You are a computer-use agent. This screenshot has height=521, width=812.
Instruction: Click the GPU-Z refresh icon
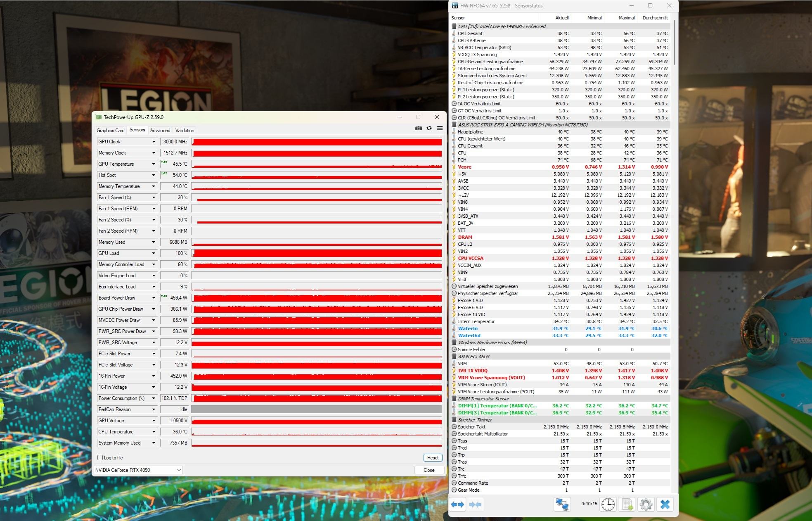click(x=429, y=128)
